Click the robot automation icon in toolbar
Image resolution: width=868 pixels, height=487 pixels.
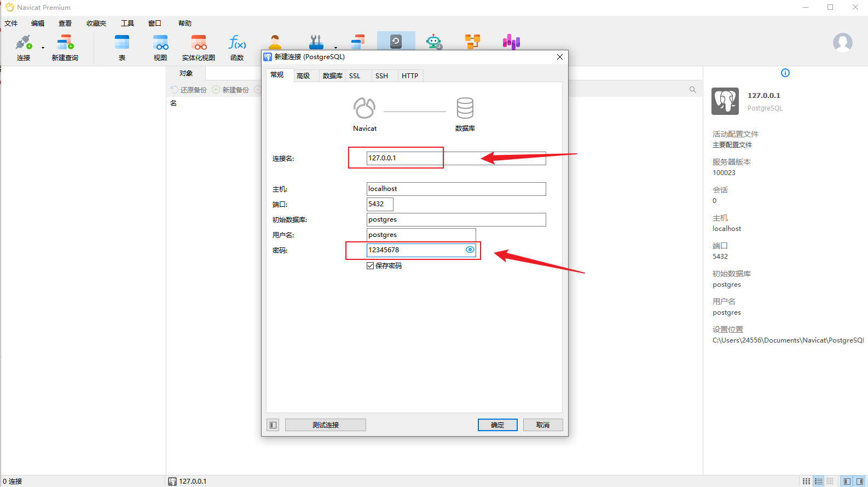(434, 42)
